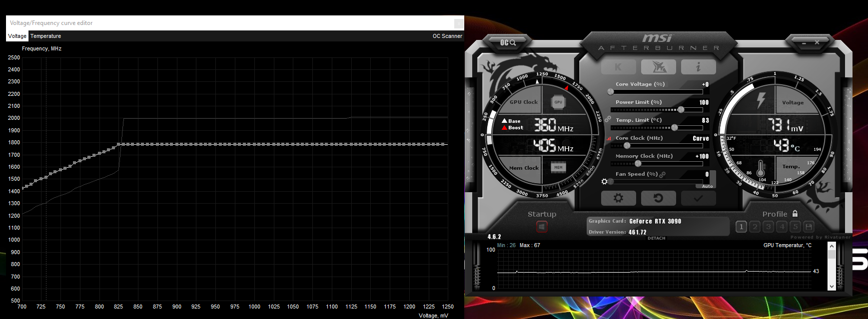This screenshot has width=868, height=319.
Task: Click the Temp. Limit slider handle
Action: click(674, 128)
